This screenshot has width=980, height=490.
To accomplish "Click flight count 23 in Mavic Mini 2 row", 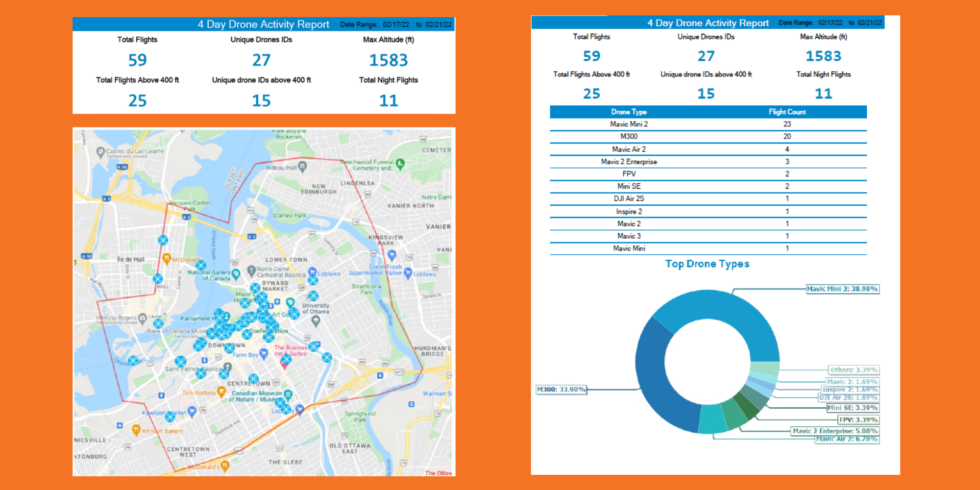I will 787,124.
